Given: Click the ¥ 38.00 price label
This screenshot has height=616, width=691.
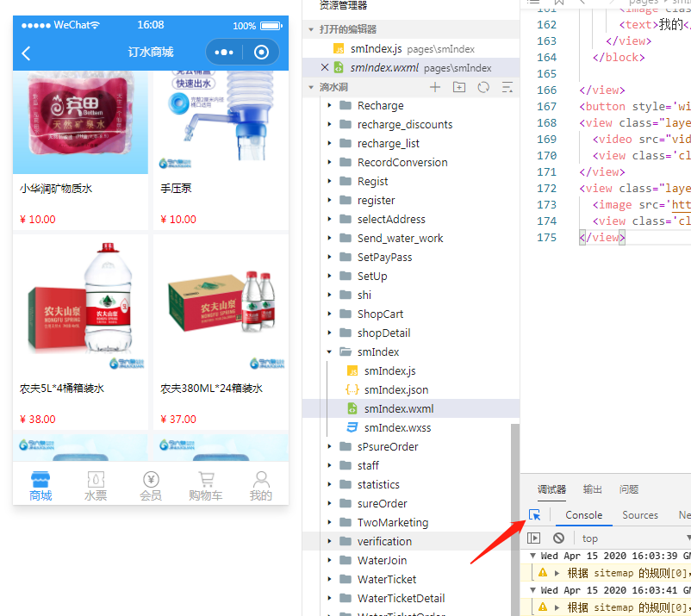Looking at the screenshot, I should 38,419.
